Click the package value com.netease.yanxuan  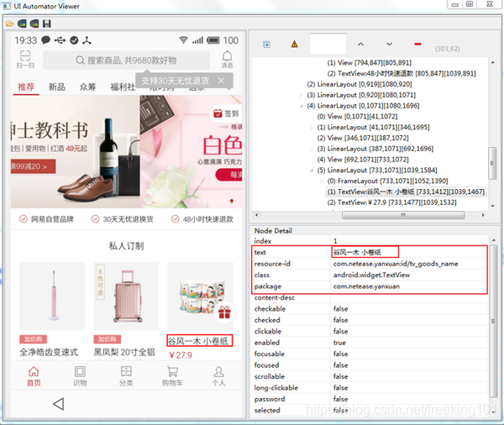[366, 286]
